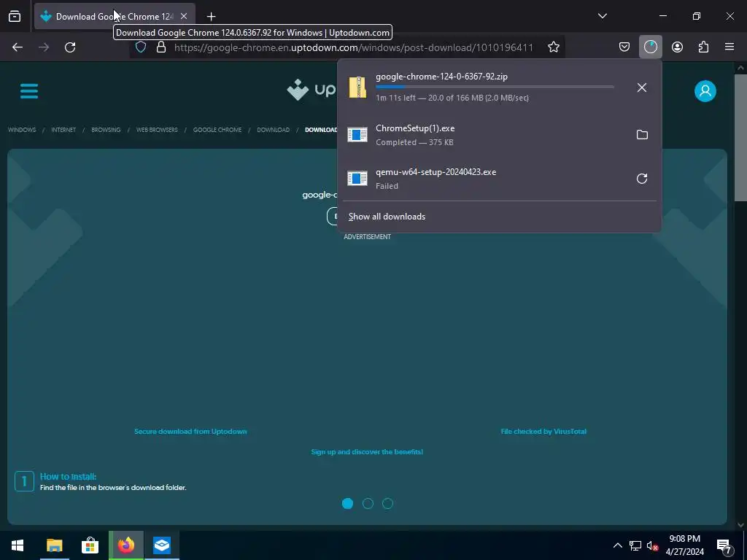The image size is (747, 560).
Task: Open the ChromeSetup(1).exe download entry
Action: pos(484,135)
